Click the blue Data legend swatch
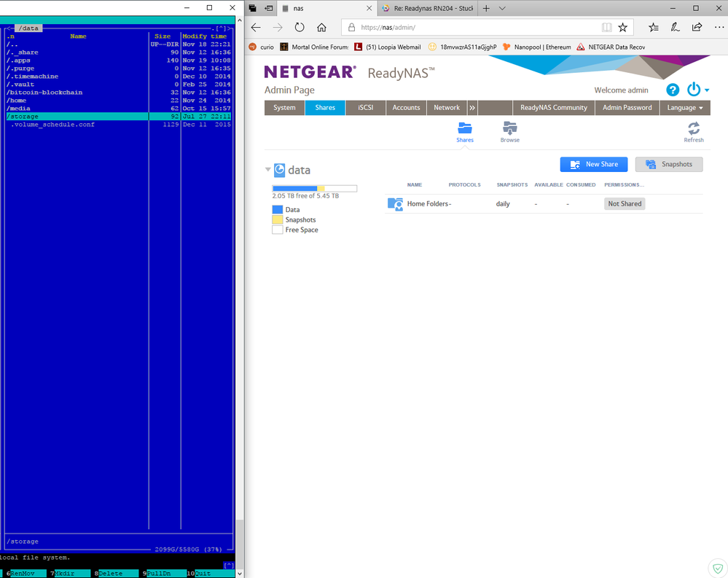 [x=278, y=210]
